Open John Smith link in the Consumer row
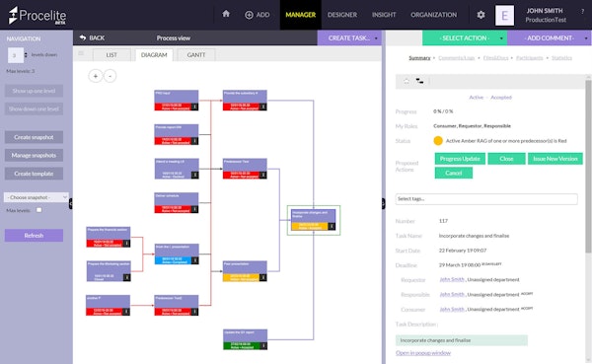The width and height of the screenshot is (592, 364). point(452,309)
